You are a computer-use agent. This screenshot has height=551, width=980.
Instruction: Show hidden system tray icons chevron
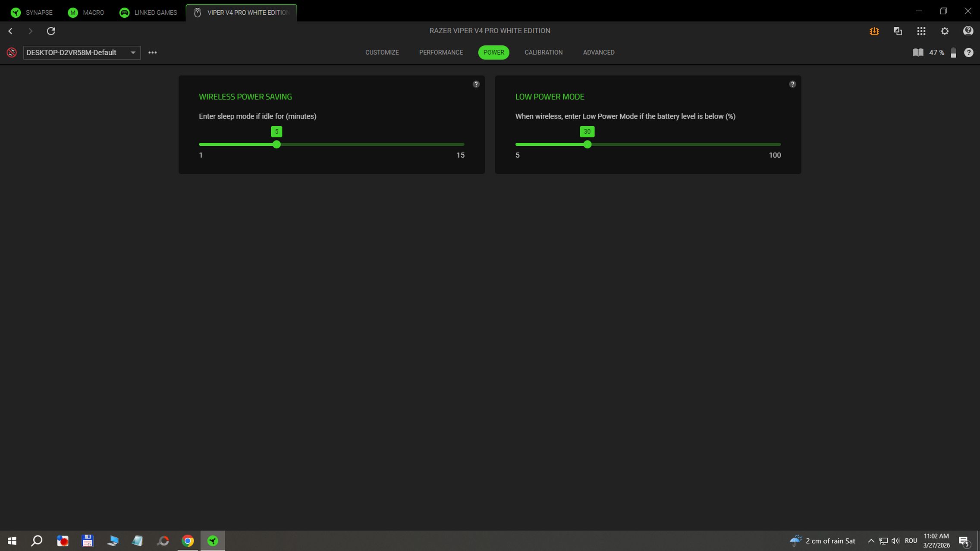(x=871, y=541)
